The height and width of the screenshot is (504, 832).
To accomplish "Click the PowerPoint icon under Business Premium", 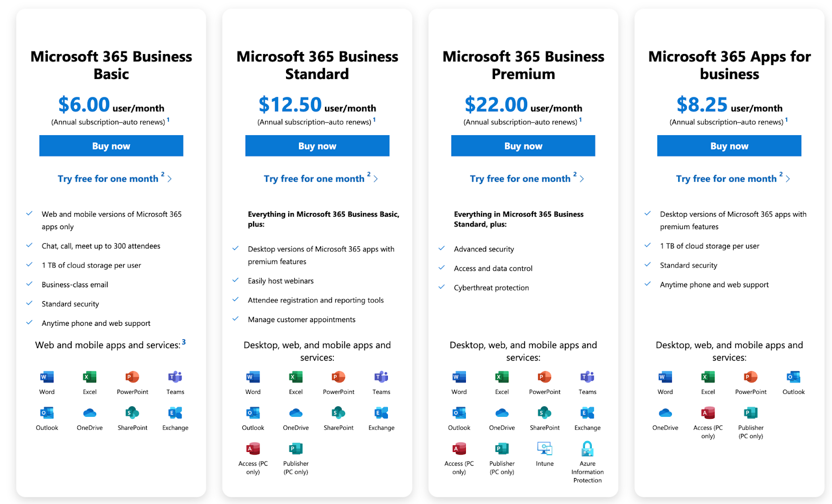I will (544, 378).
